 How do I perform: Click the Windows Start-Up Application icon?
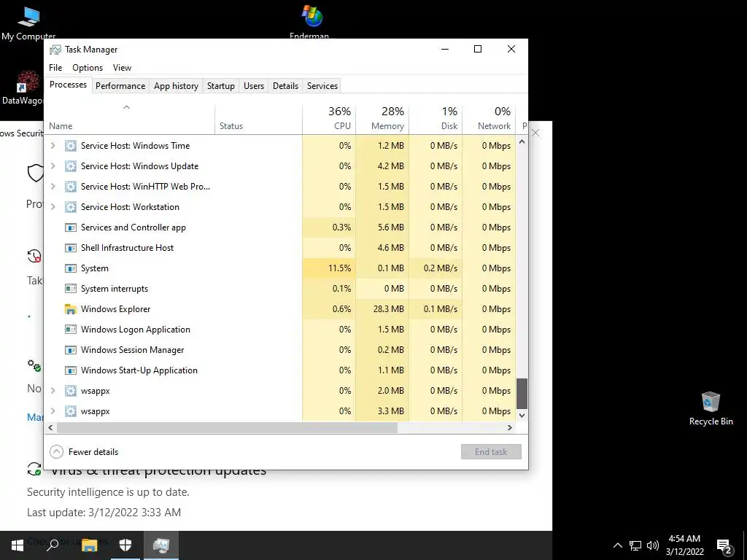(71, 370)
